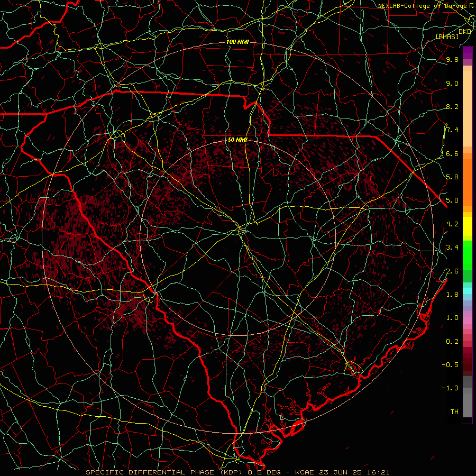Click the 9.8 value on the color scale
Screen dimensions: 476x476
[452, 59]
